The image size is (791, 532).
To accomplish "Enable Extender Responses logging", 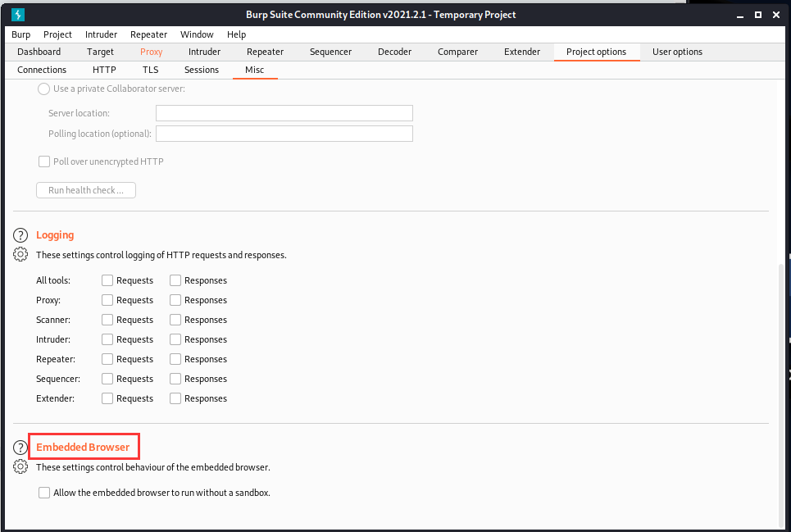I will click(x=175, y=398).
